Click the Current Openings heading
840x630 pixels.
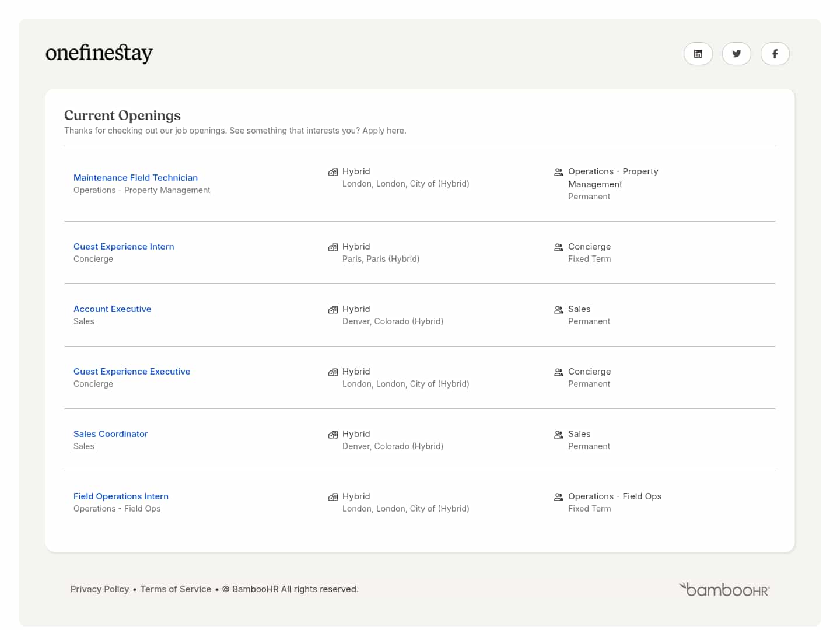[123, 116]
